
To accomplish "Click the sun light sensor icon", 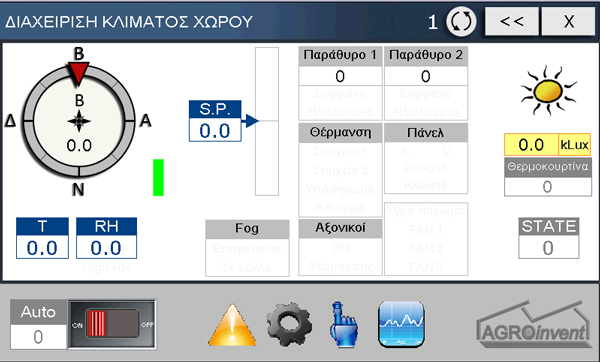I will pyautogui.click(x=548, y=90).
